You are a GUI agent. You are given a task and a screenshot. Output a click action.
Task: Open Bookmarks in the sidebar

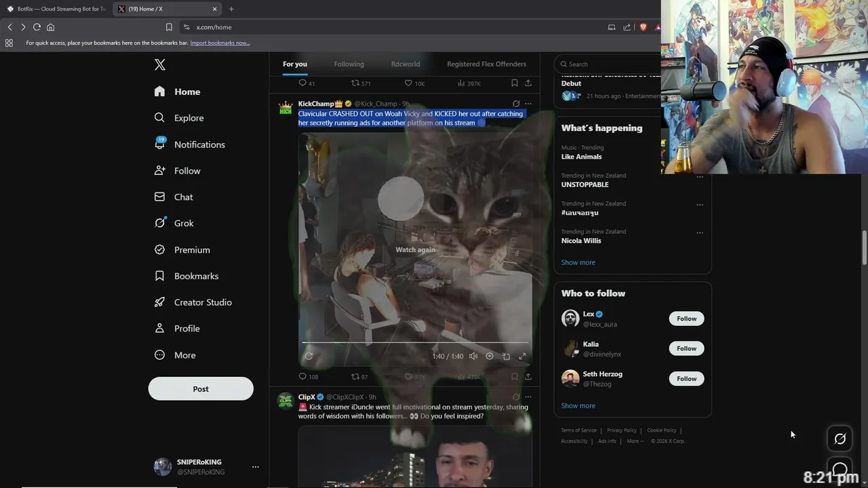tap(186, 276)
